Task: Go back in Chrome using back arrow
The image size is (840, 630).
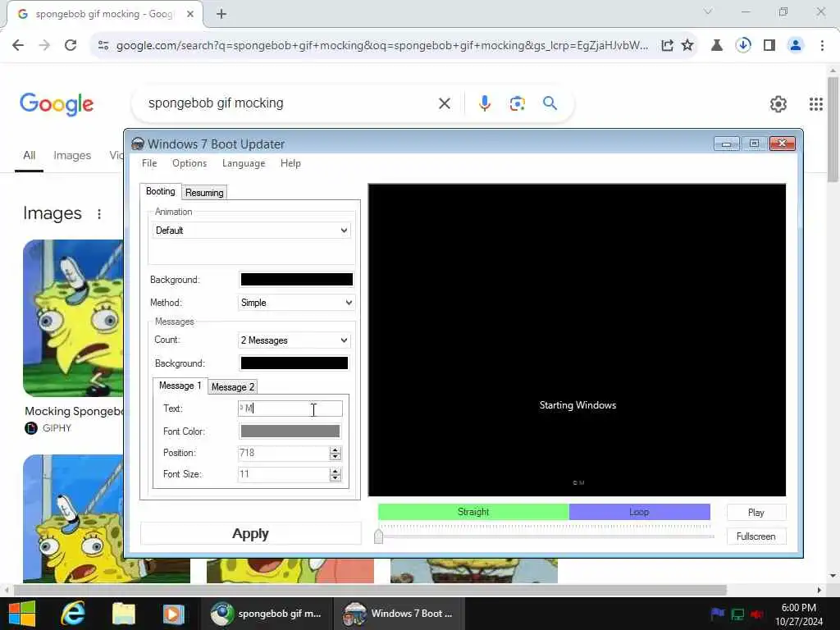Action: [18, 46]
